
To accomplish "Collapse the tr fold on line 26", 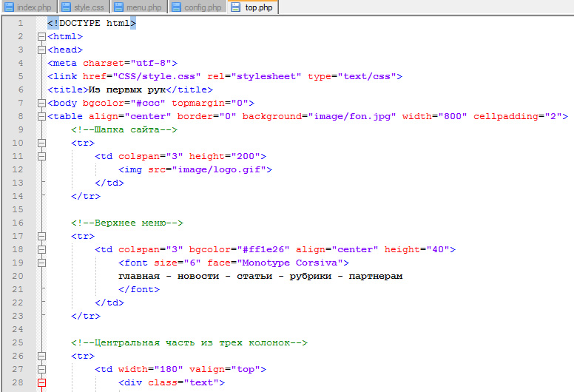I will tap(41, 356).
